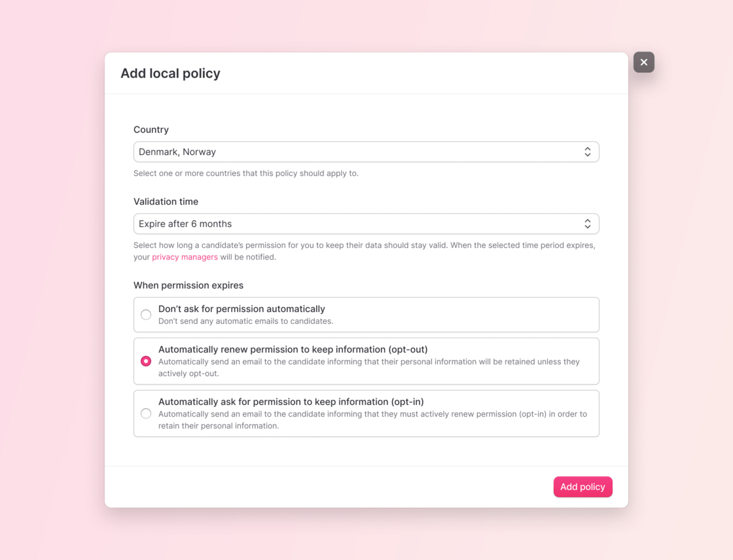Click the opt-in description about renewing permission

(372, 420)
